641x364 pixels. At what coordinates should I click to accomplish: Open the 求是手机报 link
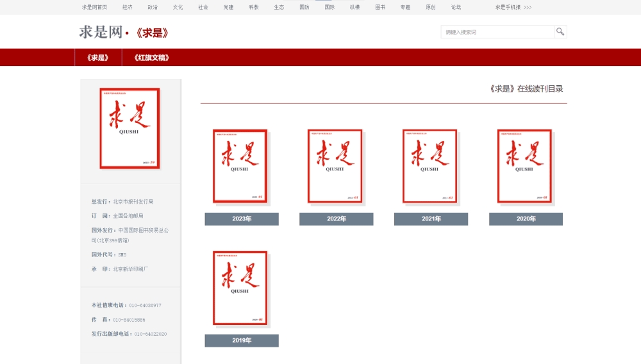(x=513, y=7)
